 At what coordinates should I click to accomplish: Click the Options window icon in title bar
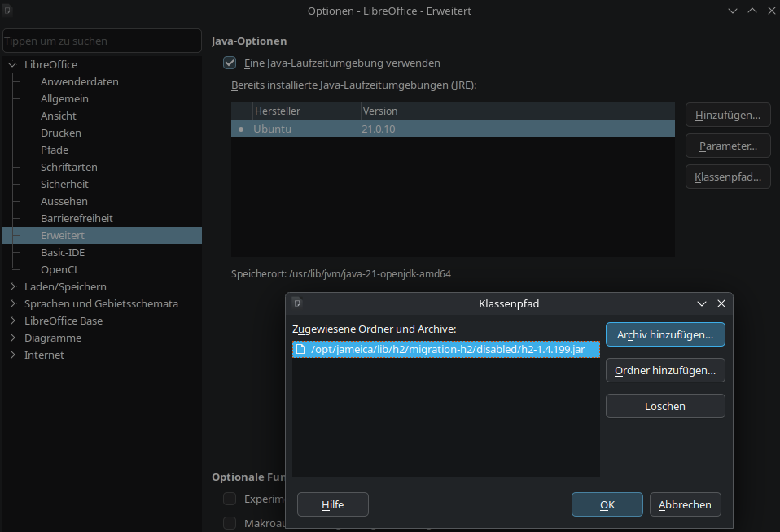coord(7,10)
